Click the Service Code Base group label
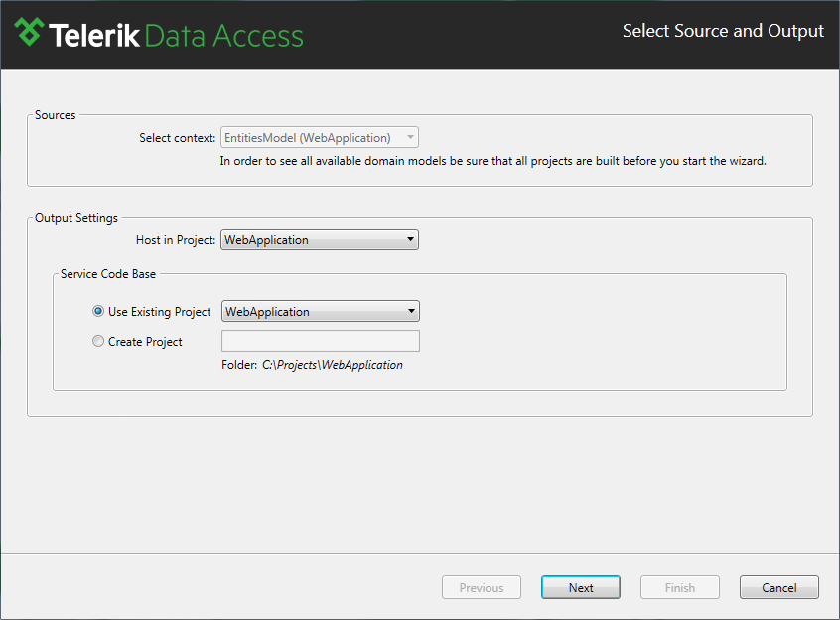840x620 pixels. click(107, 274)
